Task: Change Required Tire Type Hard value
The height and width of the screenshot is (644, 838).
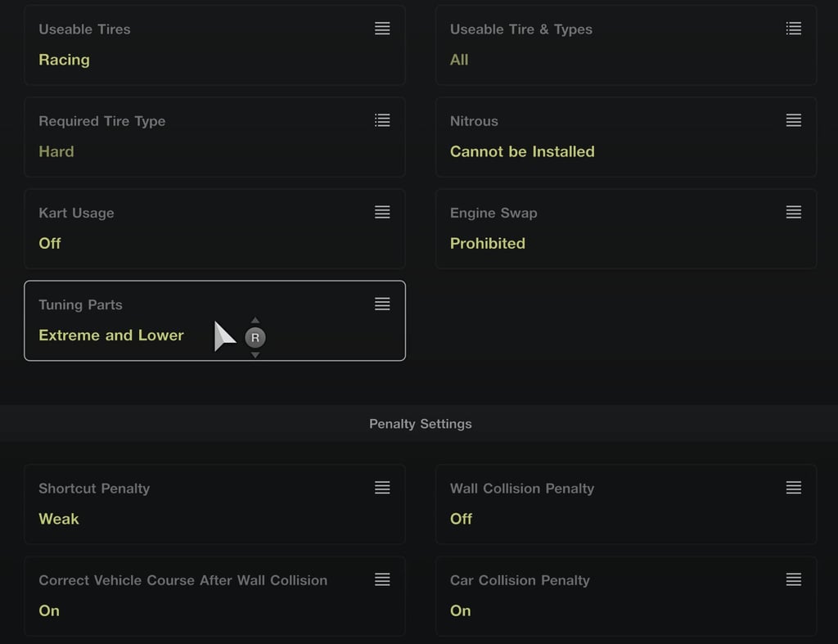Action: pos(56,151)
